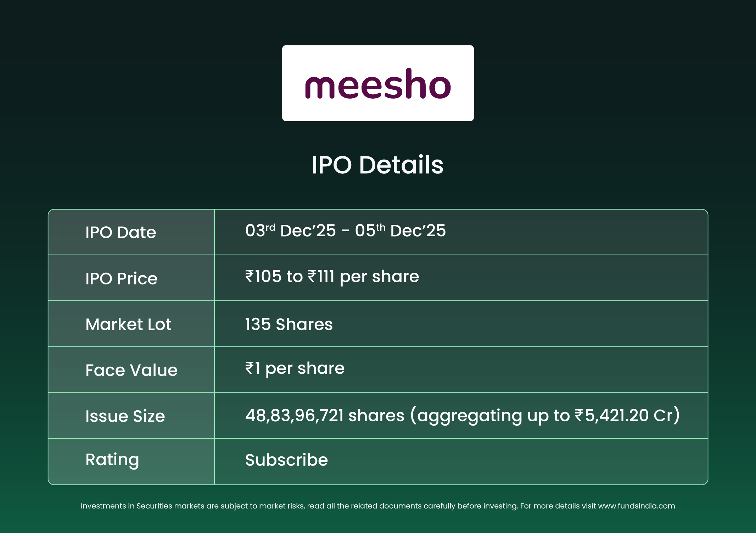The height and width of the screenshot is (533, 756).
Task: Select the Rating row label
Action: [112, 460]
